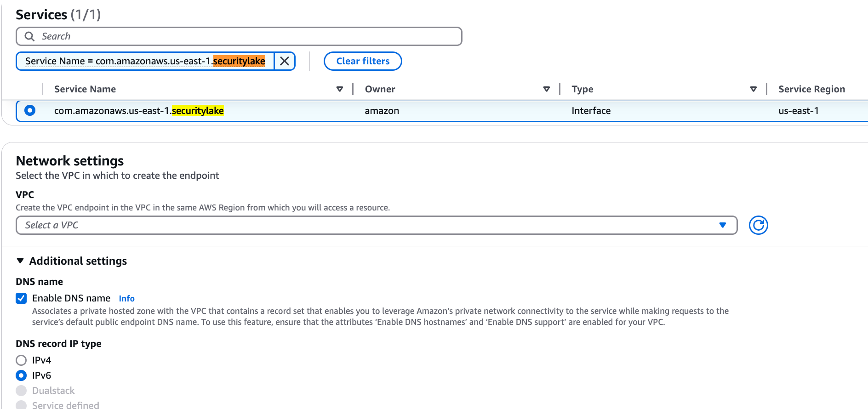The height and width of the screenshot is (409, 868).
Task: Click Service Region column header
Action: [x=811, y=89]
